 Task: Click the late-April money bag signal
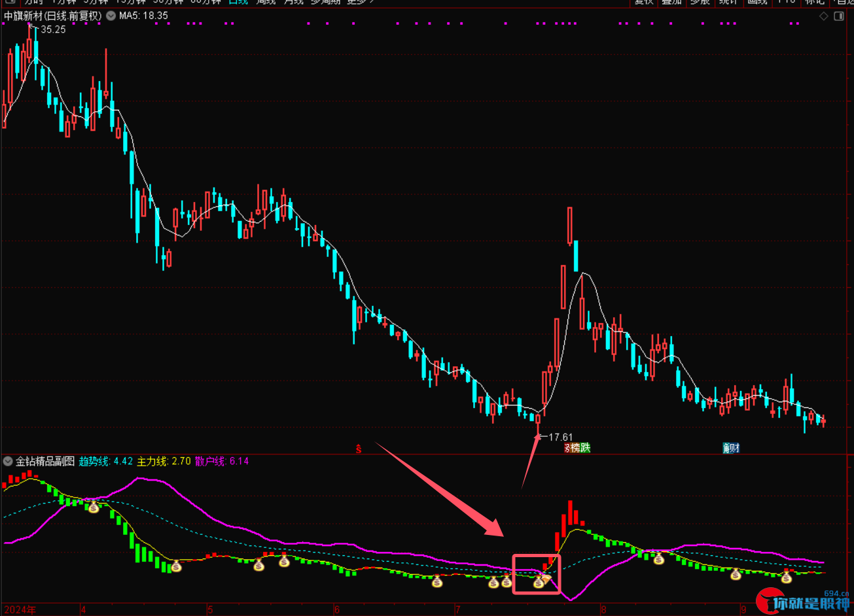point(176,566)
